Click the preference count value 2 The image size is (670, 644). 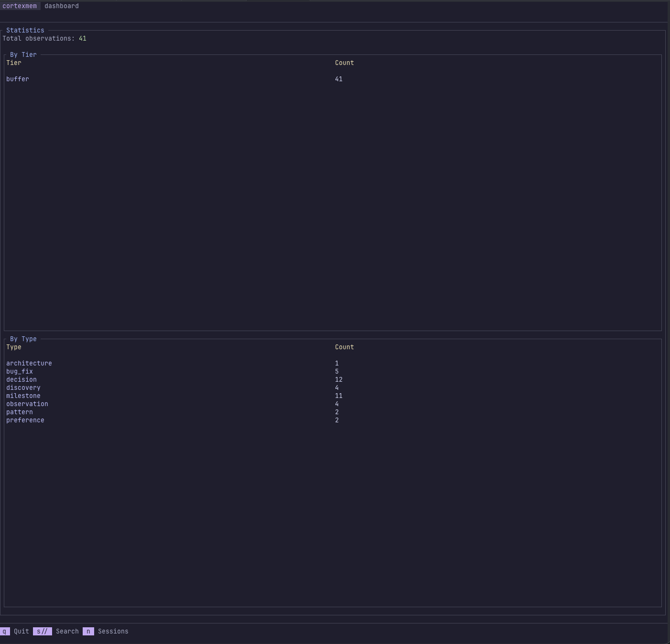pos(337,420)
